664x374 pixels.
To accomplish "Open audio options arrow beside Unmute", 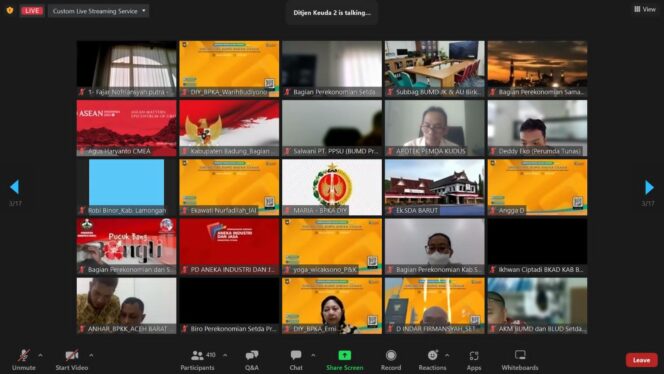I will [x=40, y=355].
